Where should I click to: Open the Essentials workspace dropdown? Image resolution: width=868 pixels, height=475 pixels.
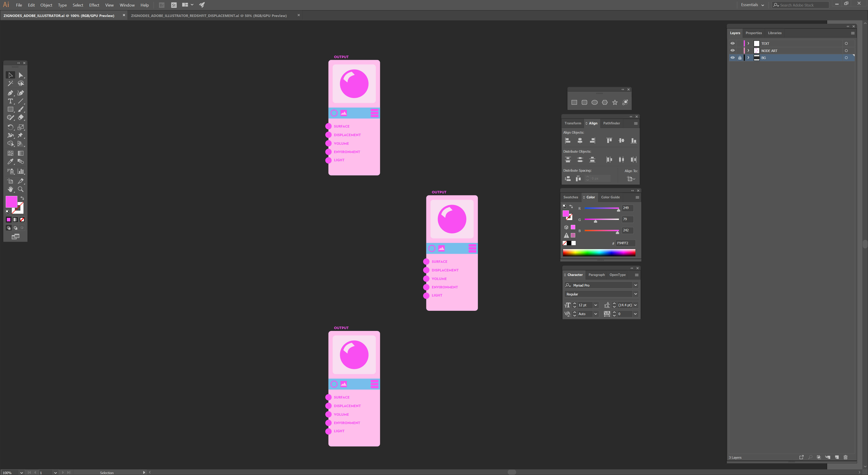coord(752,5)
